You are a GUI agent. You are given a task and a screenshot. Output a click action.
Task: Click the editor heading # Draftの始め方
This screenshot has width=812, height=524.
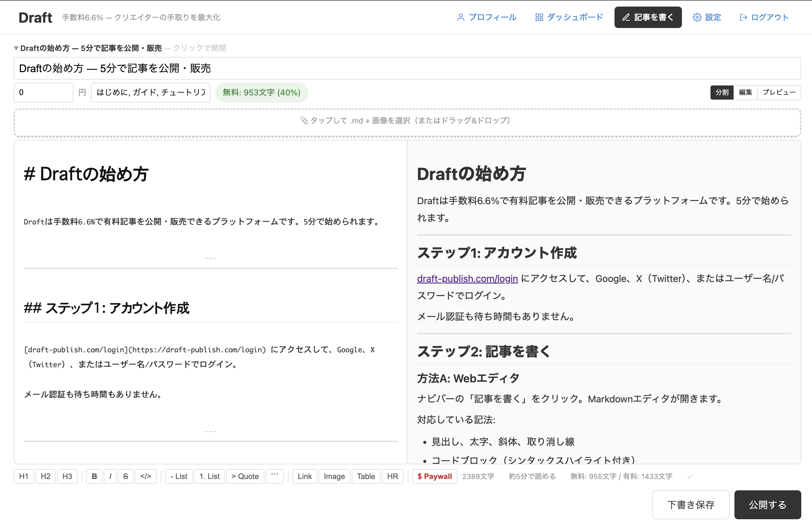[86, 174]
